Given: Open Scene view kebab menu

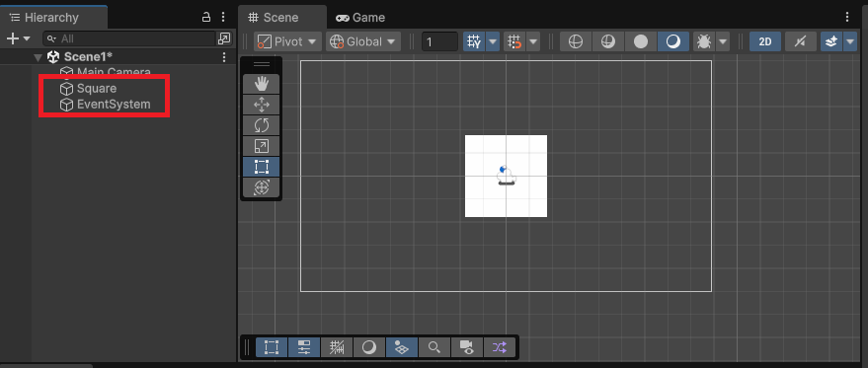Looking at the screenshot, I should tap(847, 17).
